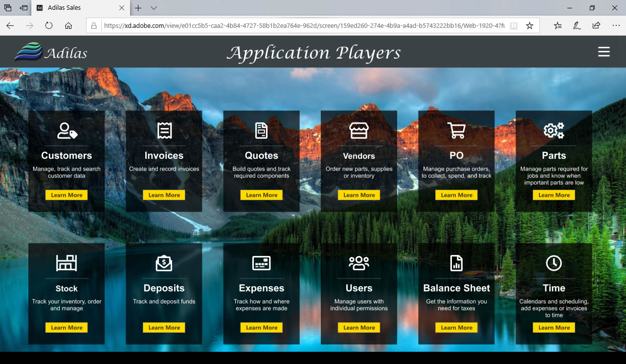
Task: Select the Parts gears icon
Action: [554, 131]
